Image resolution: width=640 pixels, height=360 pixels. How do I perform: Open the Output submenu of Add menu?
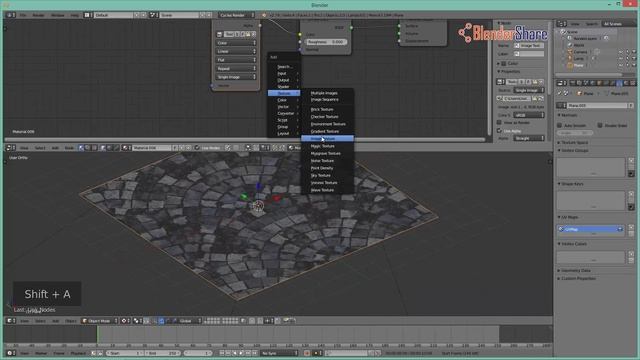click(x=284, y=80)
